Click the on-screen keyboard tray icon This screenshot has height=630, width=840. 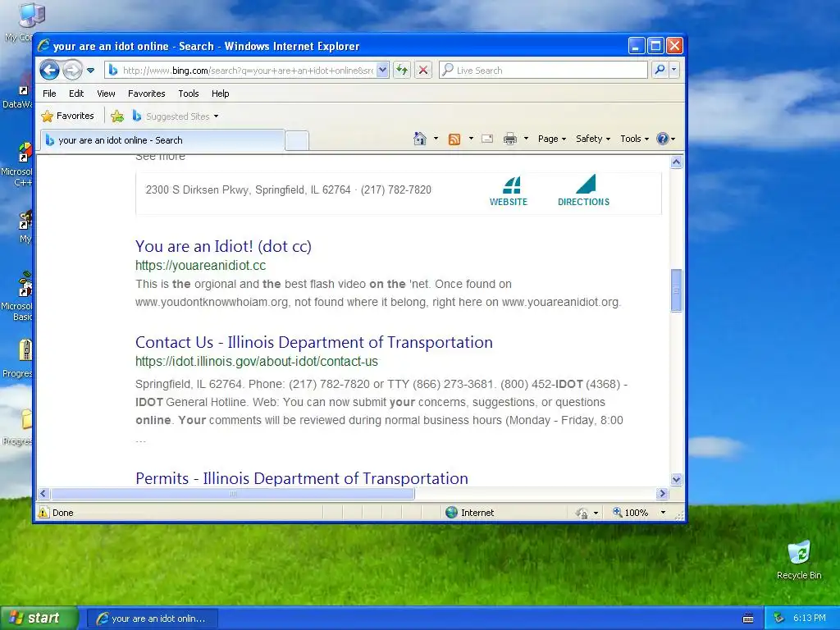tap(748, 619)
